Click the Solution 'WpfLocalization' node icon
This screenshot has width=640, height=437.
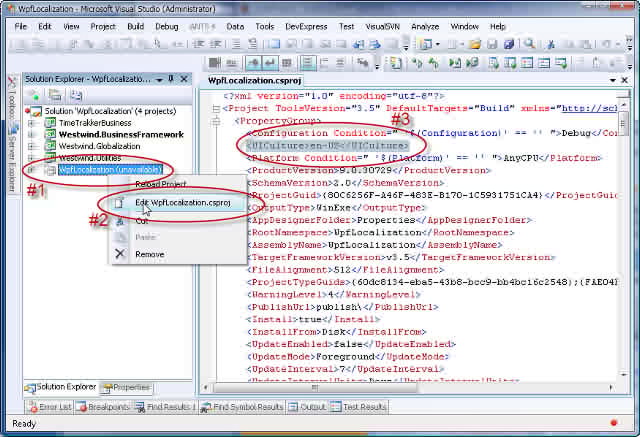(36, 111)
